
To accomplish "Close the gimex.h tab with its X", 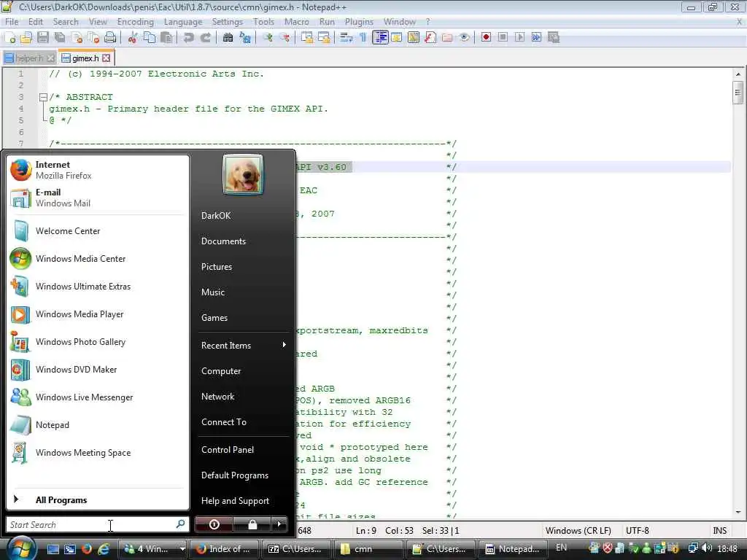I will pos(107,58).
